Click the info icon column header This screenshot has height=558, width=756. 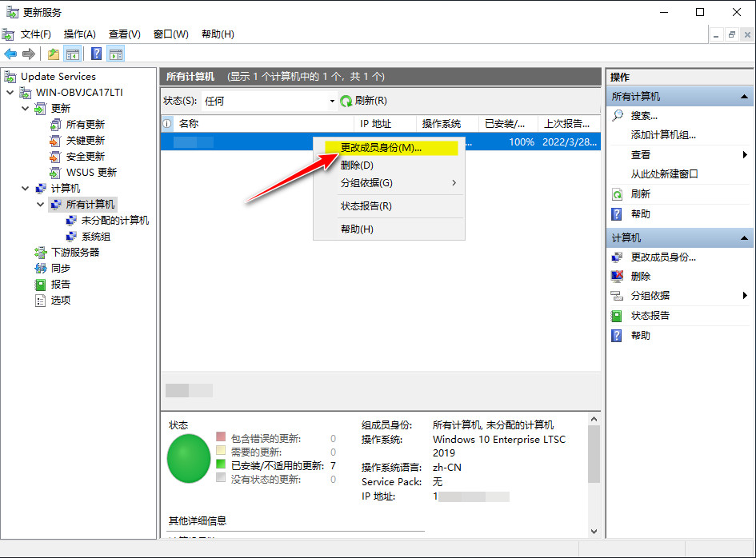(x=167, y=124)
